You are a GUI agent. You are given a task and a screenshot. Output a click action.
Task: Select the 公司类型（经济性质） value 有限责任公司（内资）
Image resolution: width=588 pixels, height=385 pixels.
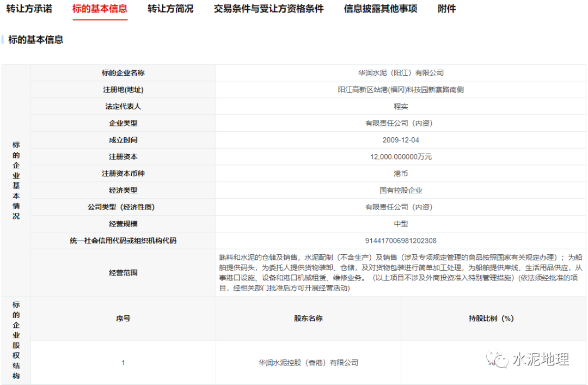[x=400, y=207]
